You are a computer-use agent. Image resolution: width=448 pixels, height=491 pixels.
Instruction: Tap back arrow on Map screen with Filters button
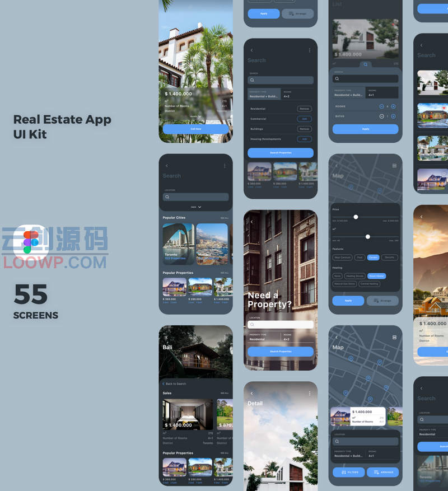tap(337, 337)
